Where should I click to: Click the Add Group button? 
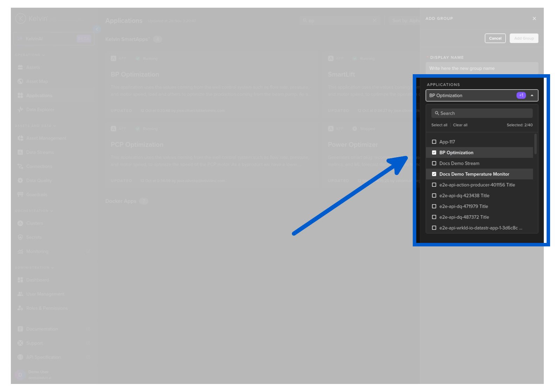pyautogui.click(x=523, y=38)
